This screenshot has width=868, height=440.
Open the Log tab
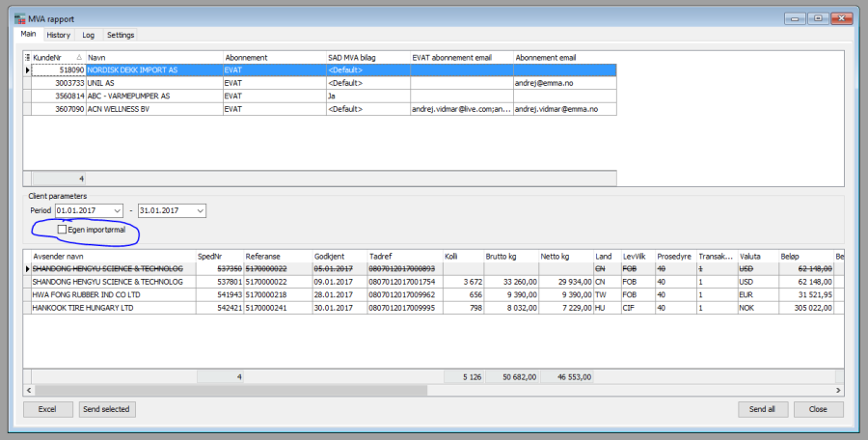[x=88, y=35]
